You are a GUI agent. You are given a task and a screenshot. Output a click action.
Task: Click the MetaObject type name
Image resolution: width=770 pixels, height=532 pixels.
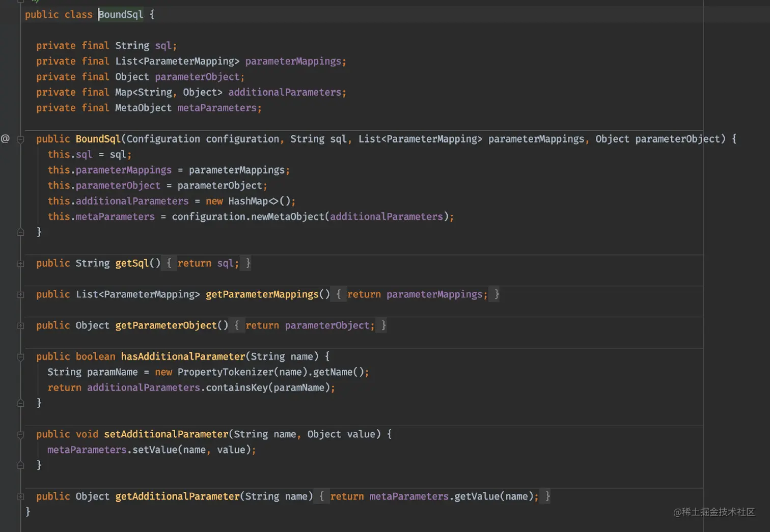(x=143, y=108)
